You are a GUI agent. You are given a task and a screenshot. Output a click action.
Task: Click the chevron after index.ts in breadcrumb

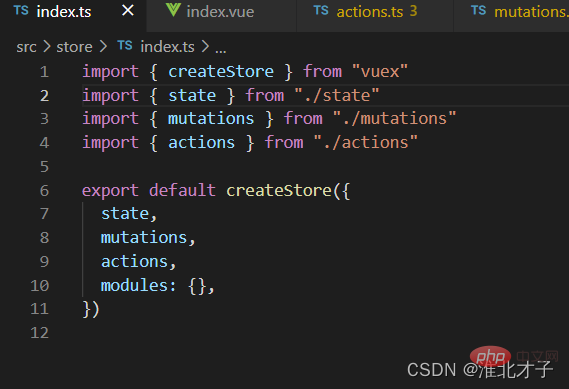click(205, 46)
